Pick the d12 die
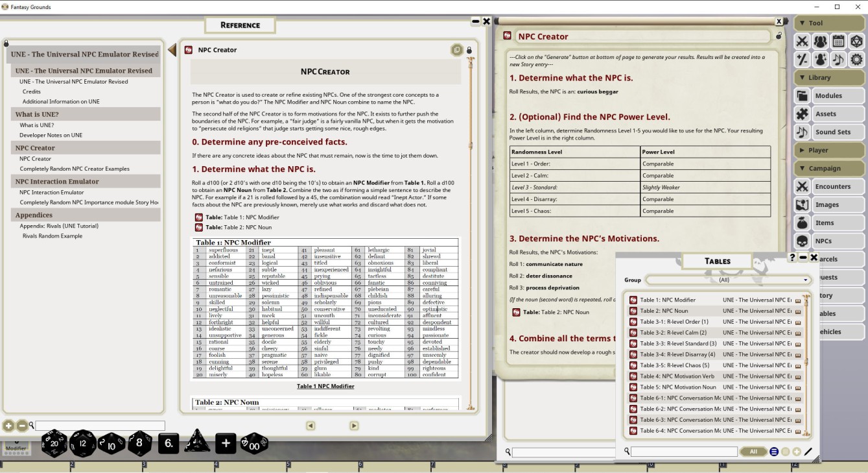This screenshot has width=868, height=473. 83,444
